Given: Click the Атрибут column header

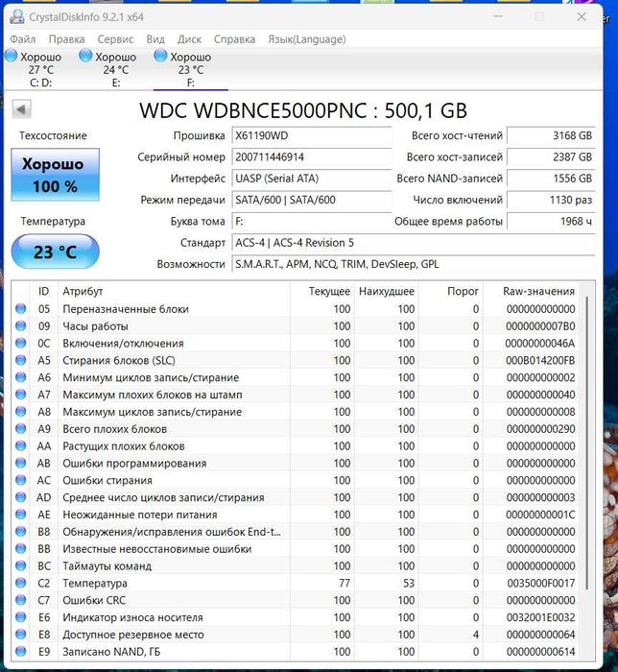Looking at the screenshot, I should pos(174,292).
